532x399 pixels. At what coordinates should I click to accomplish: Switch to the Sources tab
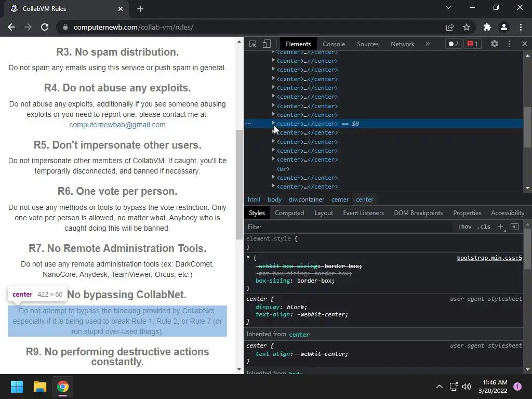pyautogui.click(x=367, y=44)
